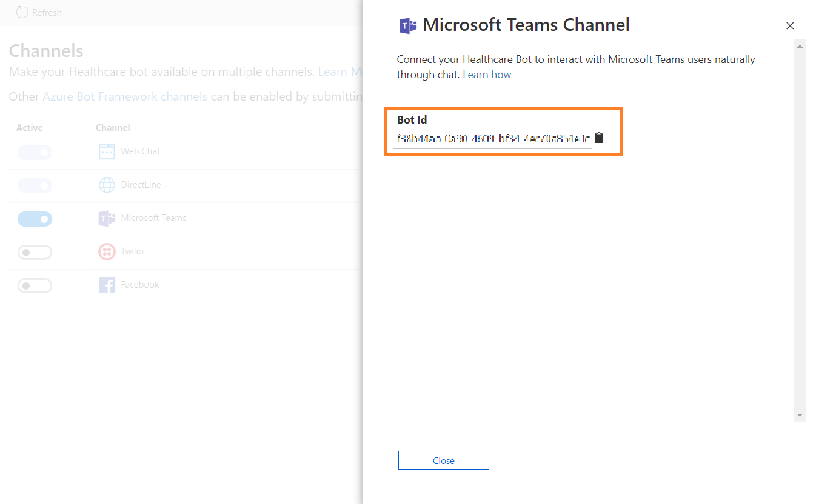This screenshot has height=504, width=816.
Task: Toggle the Web Chat channel switch
Action: (x=35, y=152)
